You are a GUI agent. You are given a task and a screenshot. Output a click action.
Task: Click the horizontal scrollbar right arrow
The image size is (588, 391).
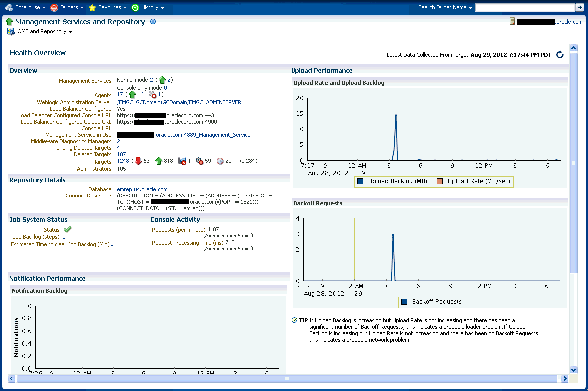pyautogui.click(x=565, y=378)
